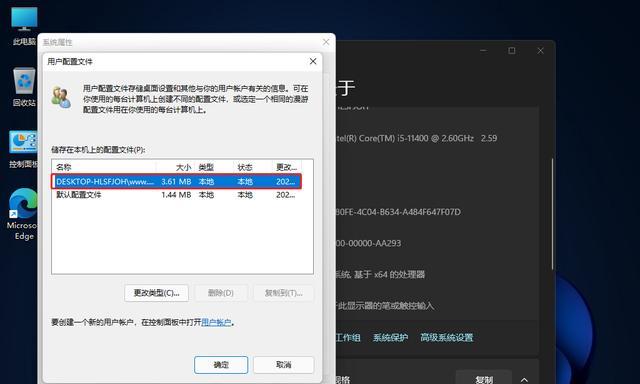Sort by the 大小 column header

176,167
